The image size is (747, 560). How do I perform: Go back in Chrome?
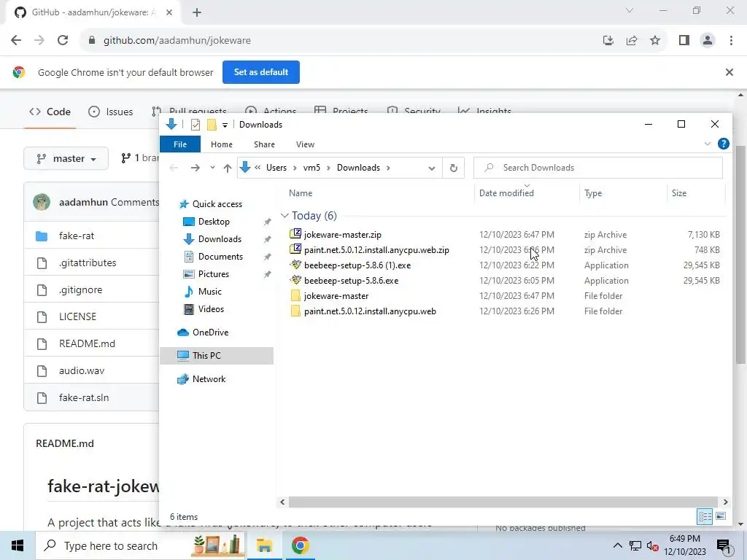point(16,41)
